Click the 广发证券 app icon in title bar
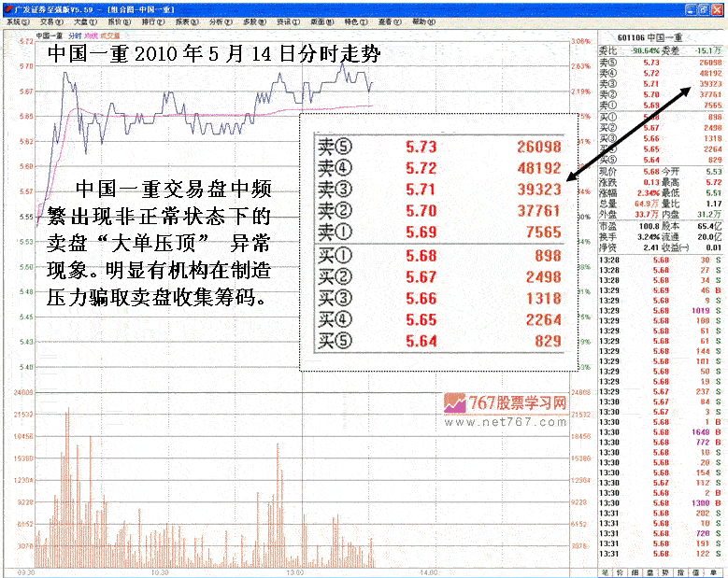Image resolution: width=728 pixels, height=578 pixels. tap(8, 9)
